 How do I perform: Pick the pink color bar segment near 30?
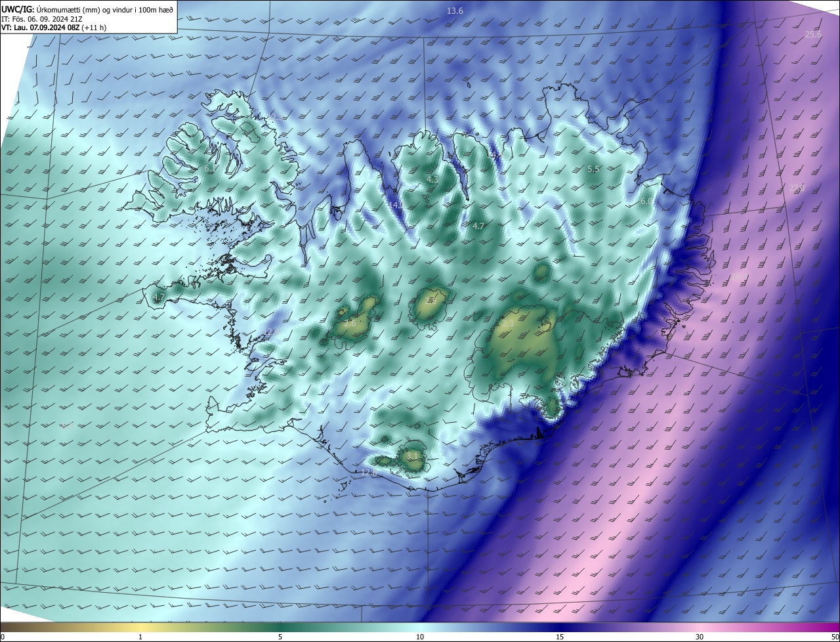[700, 627]
